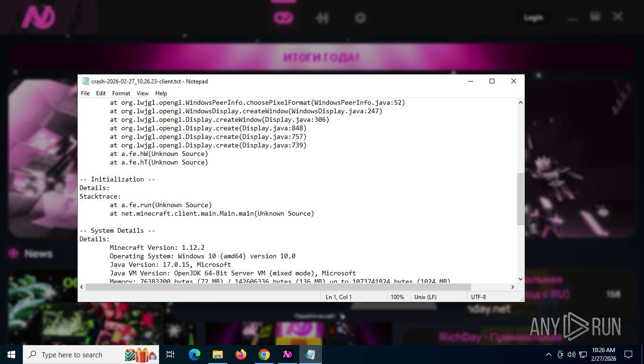Click the 'Java VM Version' line

click(233, 273)
